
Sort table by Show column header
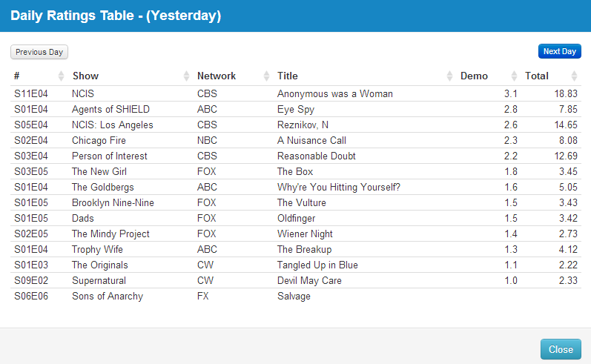pos(85,76)
